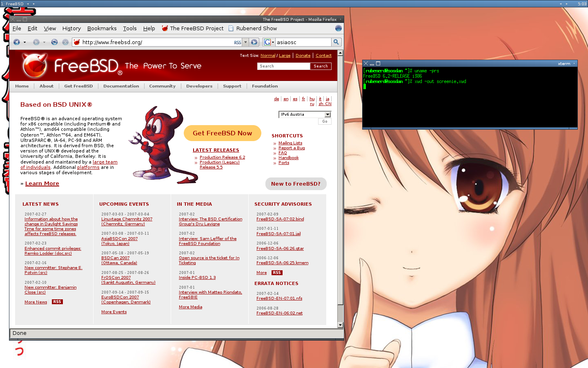Open the Forward history dropdown arrow
Screen dimensions: 588x368
[x=44, y=42]
